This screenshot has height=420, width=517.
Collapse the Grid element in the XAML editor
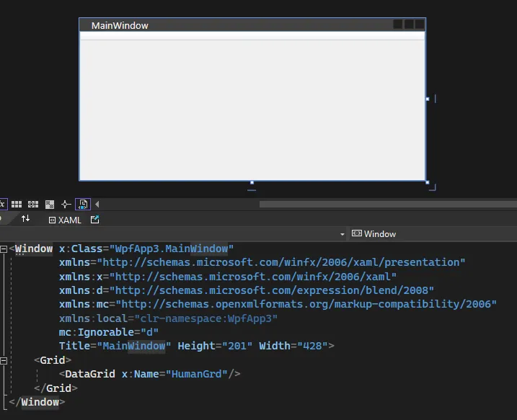coord(4,361)
